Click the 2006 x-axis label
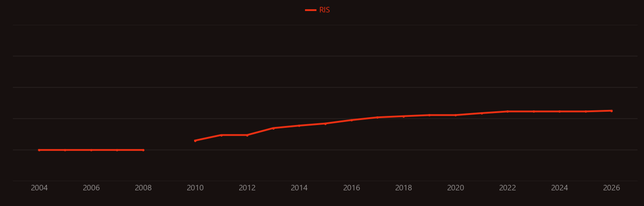This screenshot has width=644, height=206. click(91, 188)
